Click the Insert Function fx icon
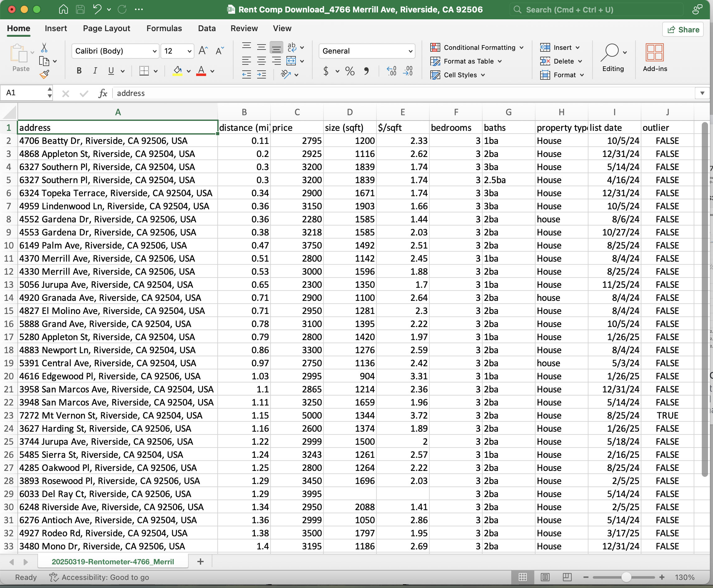 102,93
